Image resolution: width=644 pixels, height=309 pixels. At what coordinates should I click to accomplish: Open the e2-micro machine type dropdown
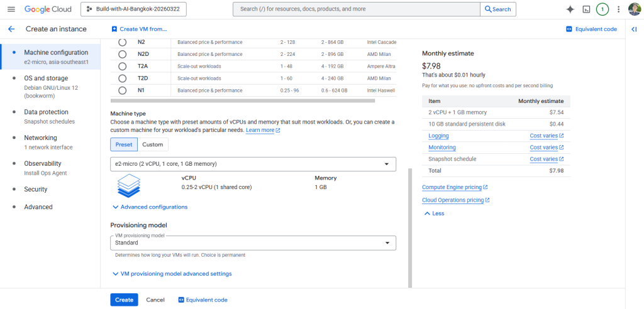pos(253,164)
